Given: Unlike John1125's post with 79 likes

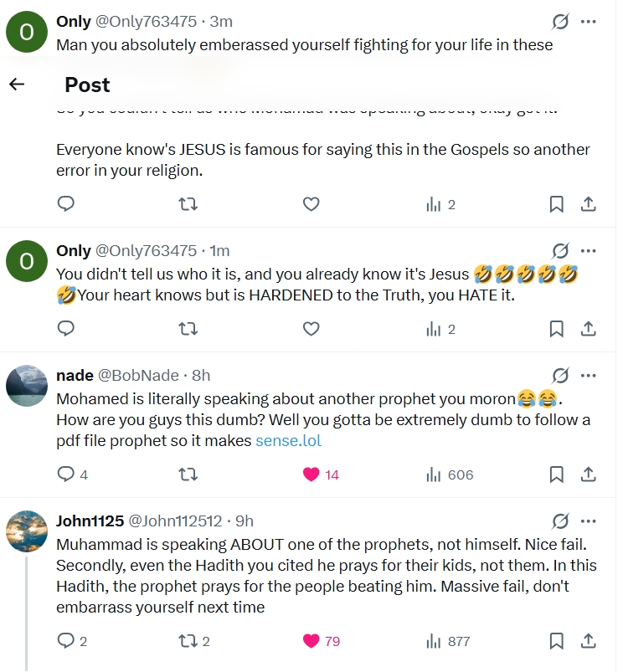Looking at the screenshot, I should 311,641.
